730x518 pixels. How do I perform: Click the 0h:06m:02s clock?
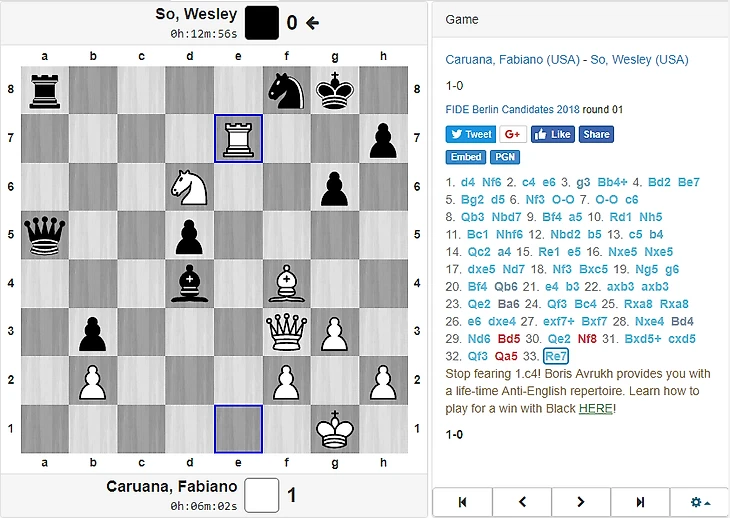click(203, 506)
